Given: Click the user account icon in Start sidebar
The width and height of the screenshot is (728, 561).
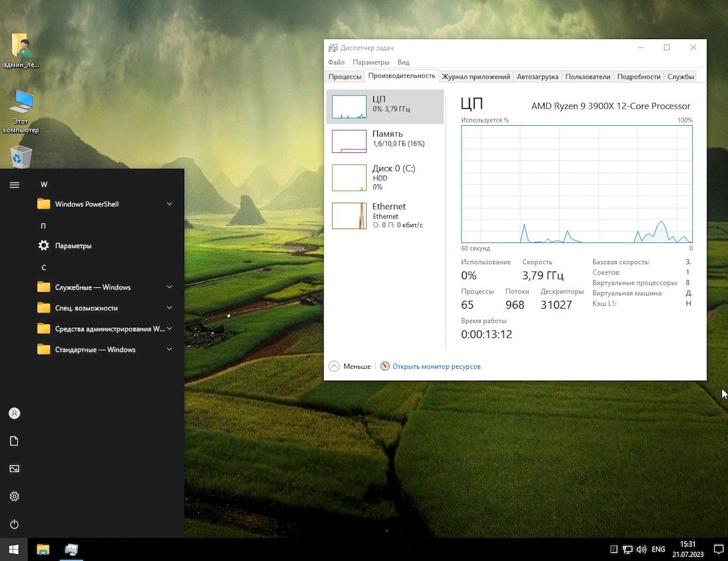Looking at the screenshot, I should click(x=15, y=413).
